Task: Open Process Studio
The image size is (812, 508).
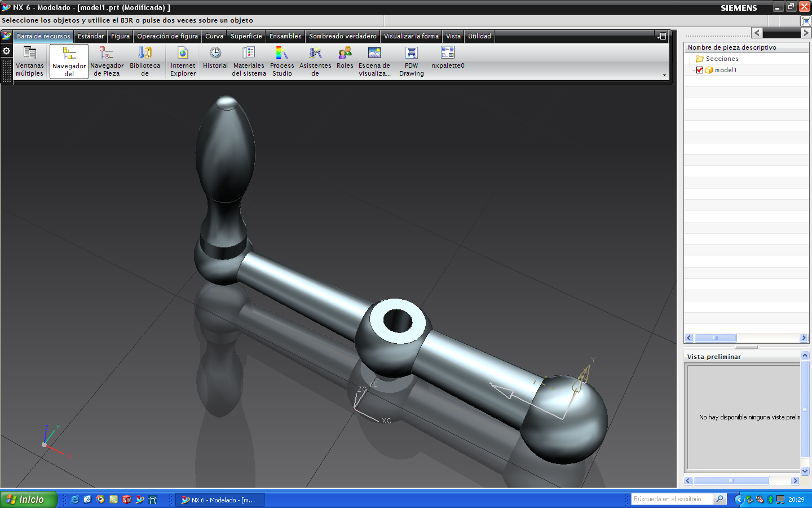Action: click(282, 62)
